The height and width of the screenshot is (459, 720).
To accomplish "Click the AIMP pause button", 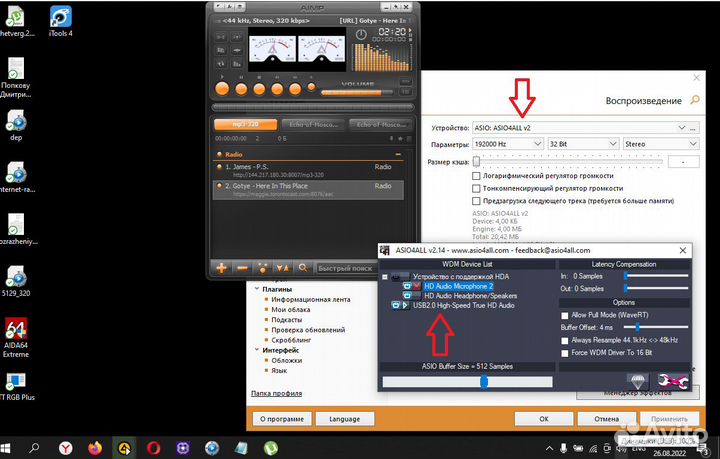I will [x=241, y=89].
